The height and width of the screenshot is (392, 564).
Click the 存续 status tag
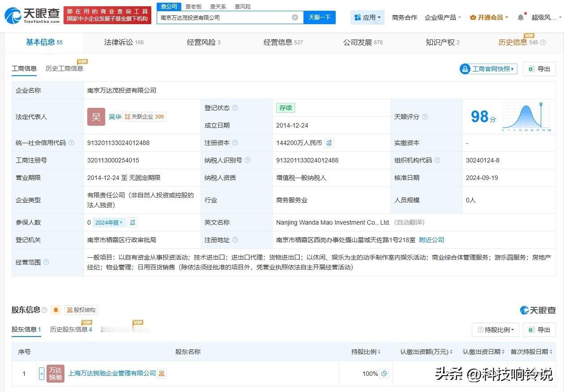click(286, 108)
